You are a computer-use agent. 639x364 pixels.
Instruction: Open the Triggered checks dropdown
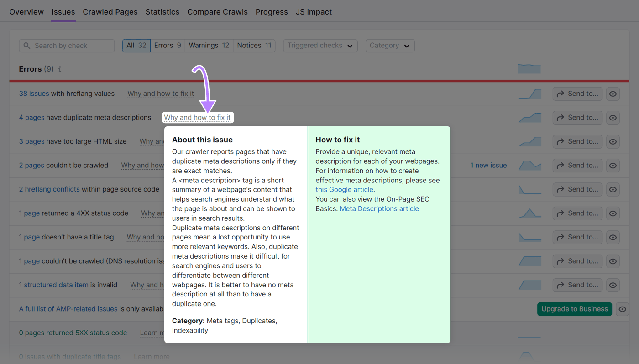320,46
